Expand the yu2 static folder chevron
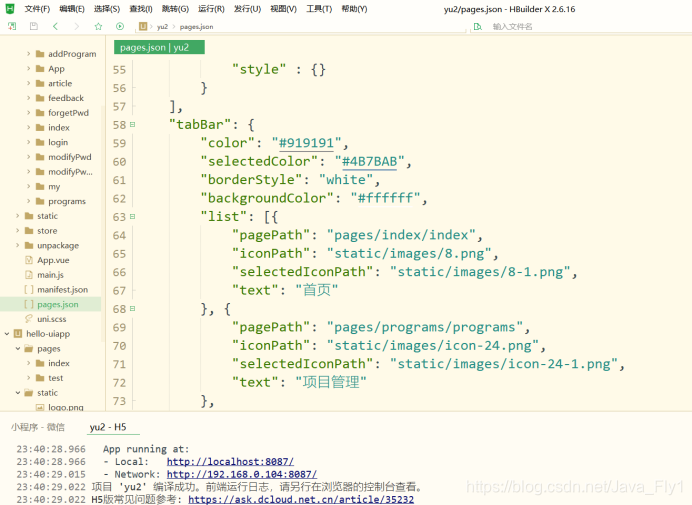 18,216
